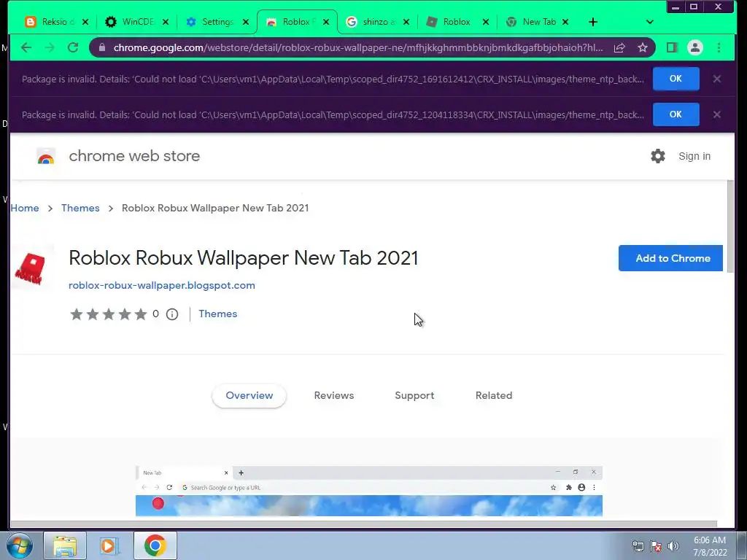Click the Roblox Robux Wallpaper title text
Screen dimensions: 747x560
click(x=244, y=257)
